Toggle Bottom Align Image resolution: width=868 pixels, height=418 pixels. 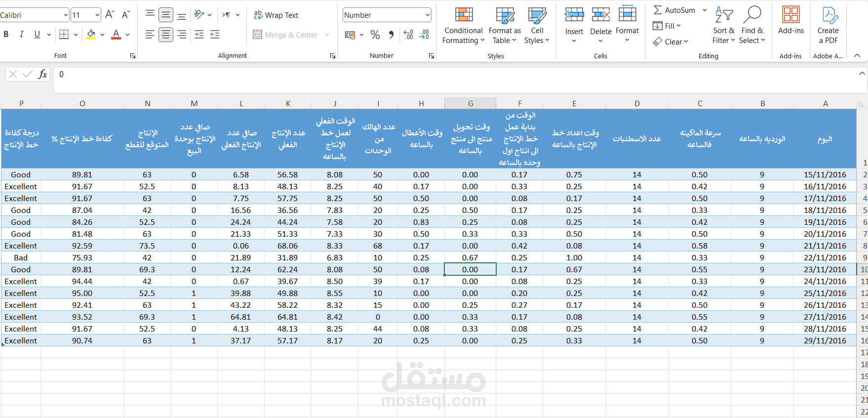point(182,15)
